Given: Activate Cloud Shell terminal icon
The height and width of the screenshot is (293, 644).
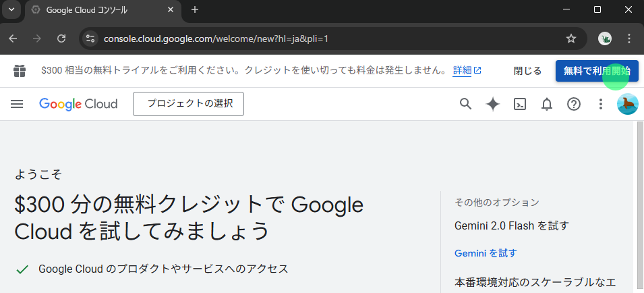Looking at the screenshot, I should [x=520, y=104].
